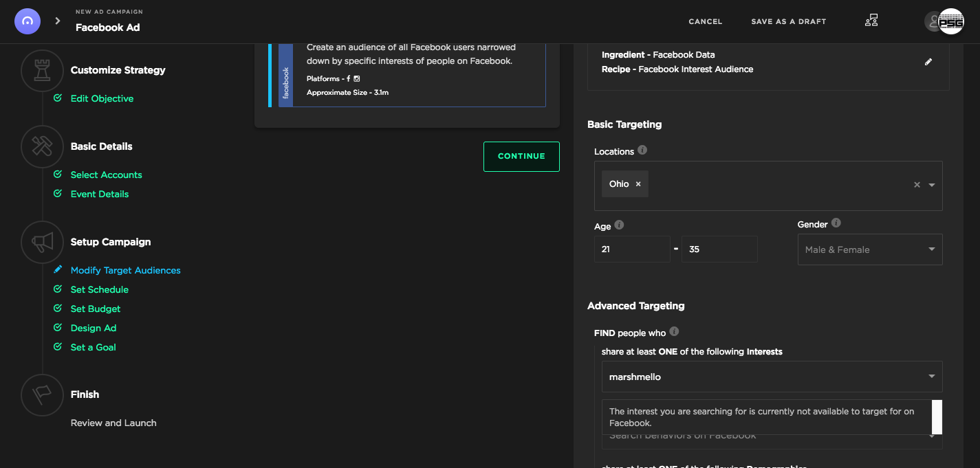This screenshot has height=468, width=980.
Task: Click the info icon beside FIND people who
Action: [x=674, y=331]
